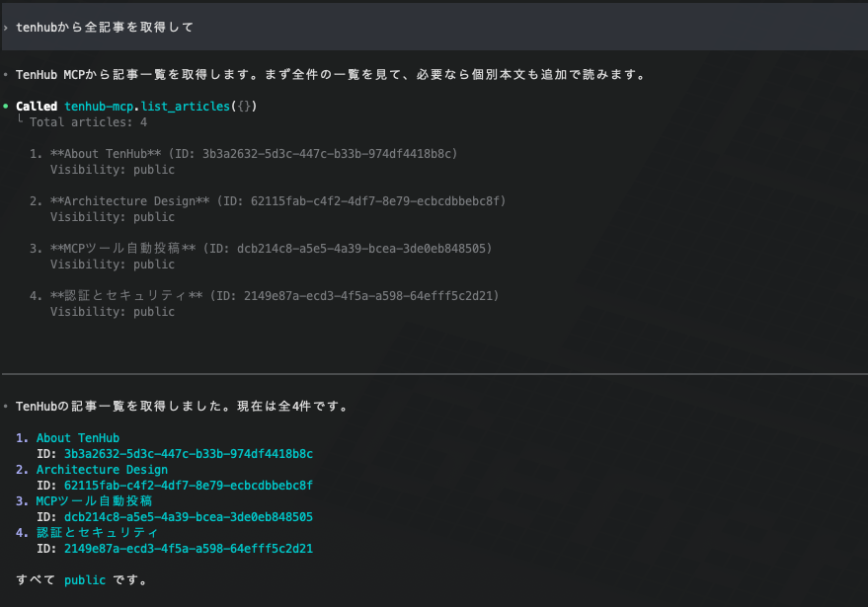
Task: Click cyan ID 62115fab-c4f2-4df7-8e79-ecbcdbbebc8f
Action: [x=189, y=486]
